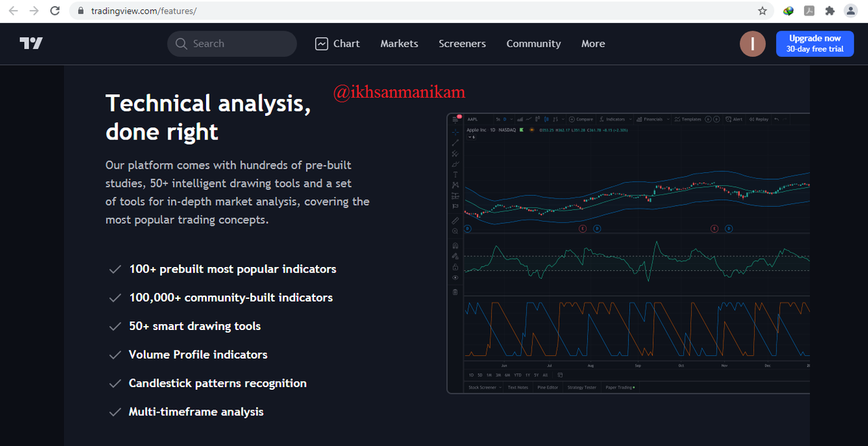Screen dimensions: 868x446
Task: Select the Trend Line drawing tool
Action: click(x=455, y=142)
